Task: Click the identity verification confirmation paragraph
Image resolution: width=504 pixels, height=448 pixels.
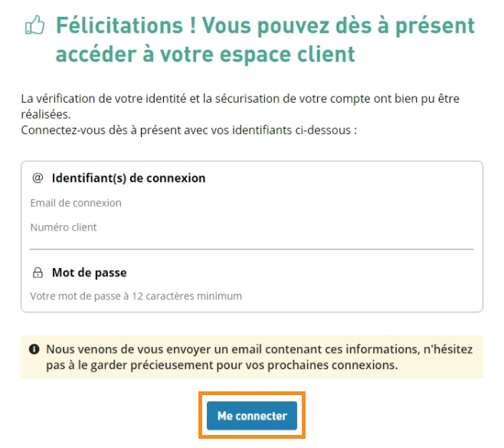Action: click(x=241, y=100)
